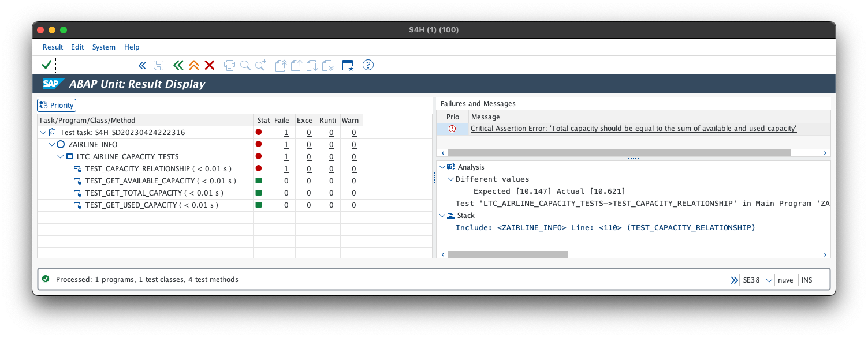Click the green Back double-chevron icon
Viewport: 868px width, 338px height.
click(178, 65)
